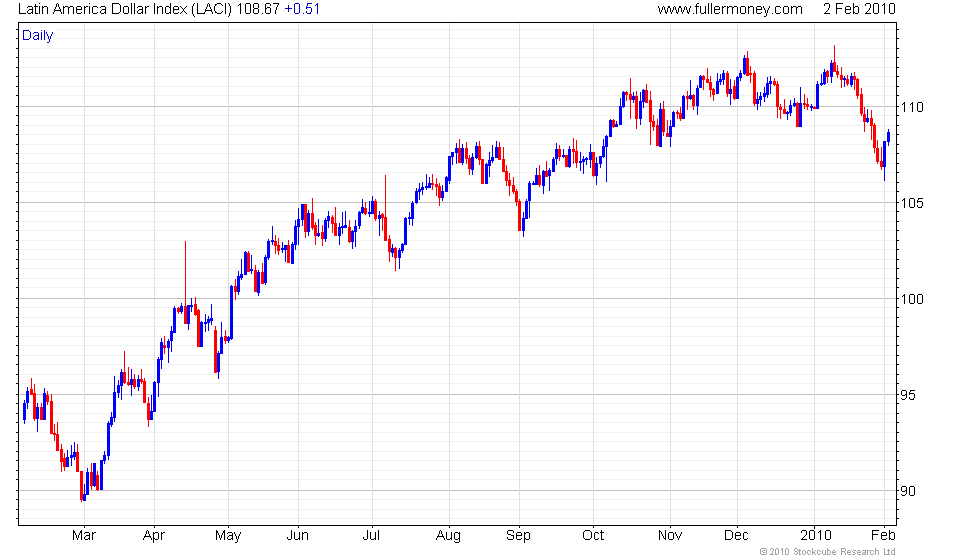Click the 95 price axis label
The image size is (980, 560).
[908, 396]
